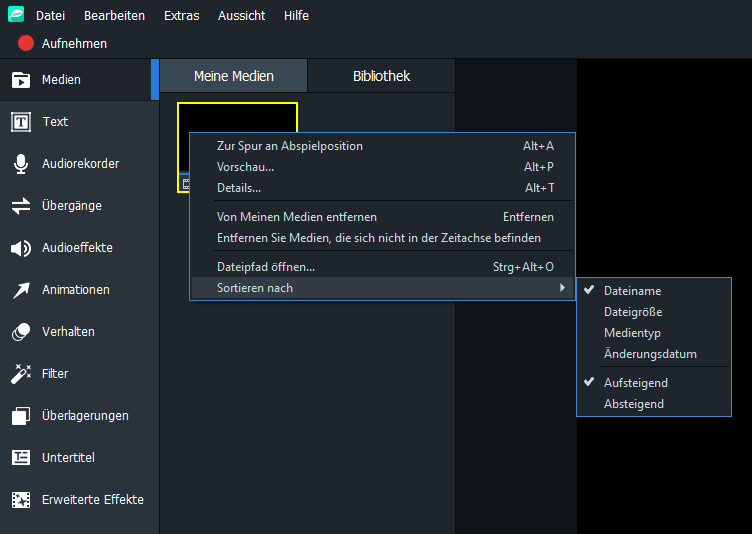Select the Medien sidebar icon
The height and width of the screenshot is (534, 752).
(21, 80)
